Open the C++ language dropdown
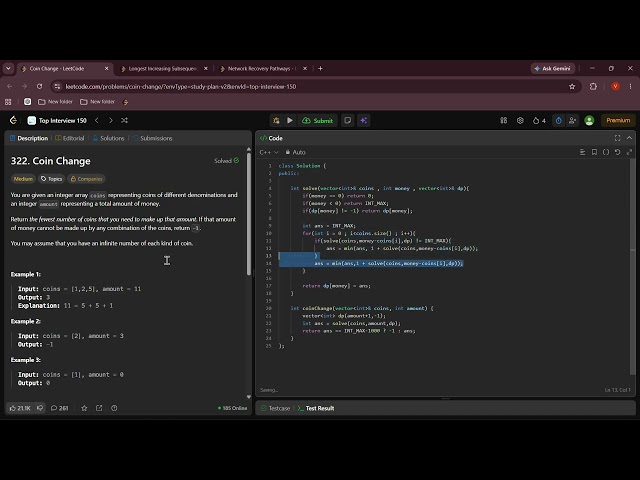The image size is (640, 480). pyautogui.click(x=269, y=152)
